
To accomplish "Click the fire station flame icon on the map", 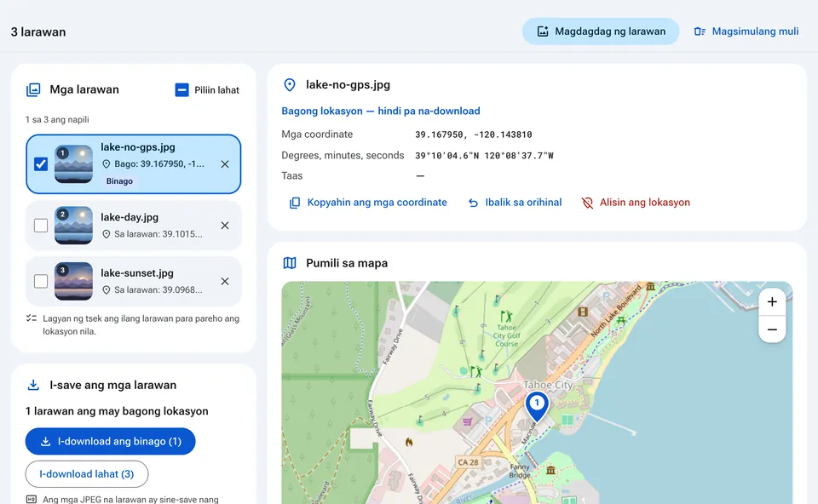I will pyautogui.click(x=409, y=442).
